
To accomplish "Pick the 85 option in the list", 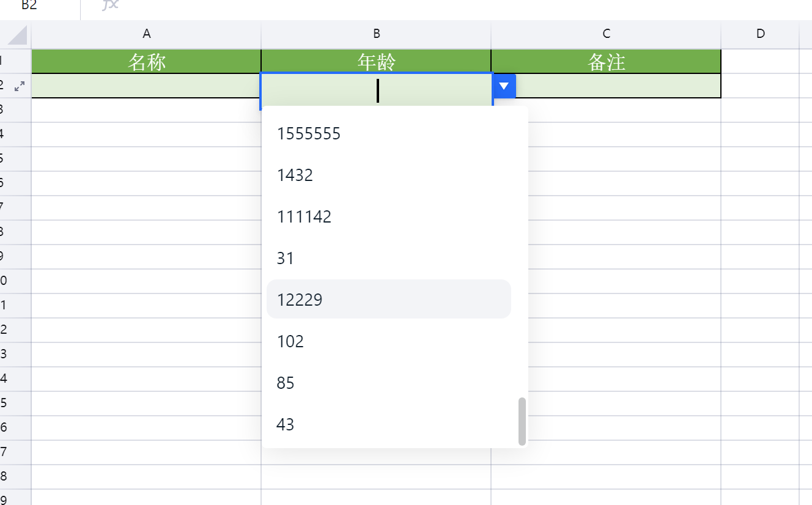I will [x=286, y=383].
